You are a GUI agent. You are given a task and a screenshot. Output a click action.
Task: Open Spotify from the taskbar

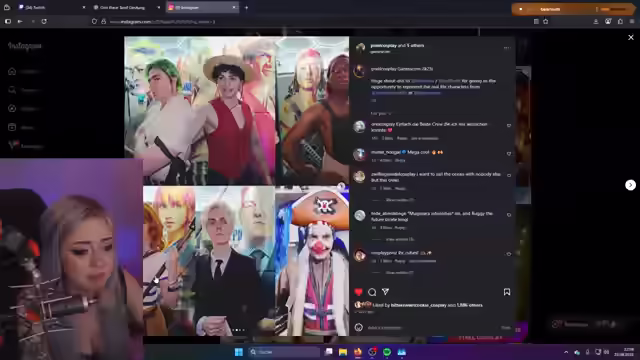[387, 352]
